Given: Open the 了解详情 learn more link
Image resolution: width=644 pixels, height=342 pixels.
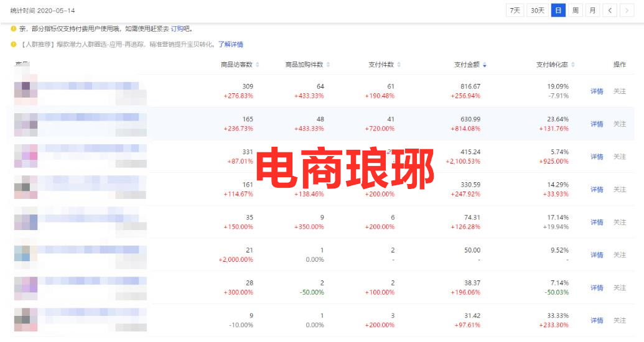Looking at the screenshot, I should coord(230,44).
